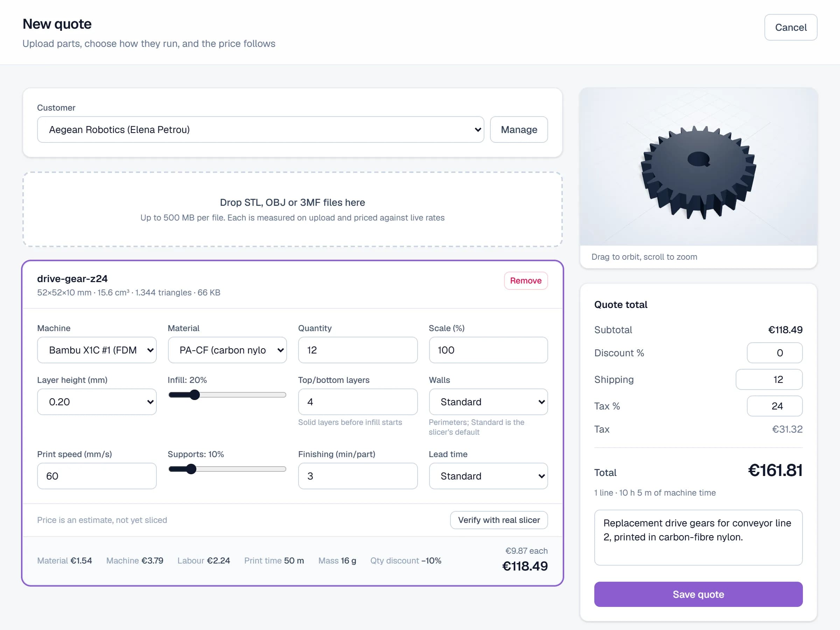Open the Lead time dropdown
This screenshot has height=630, width=840.
(488, 476)
